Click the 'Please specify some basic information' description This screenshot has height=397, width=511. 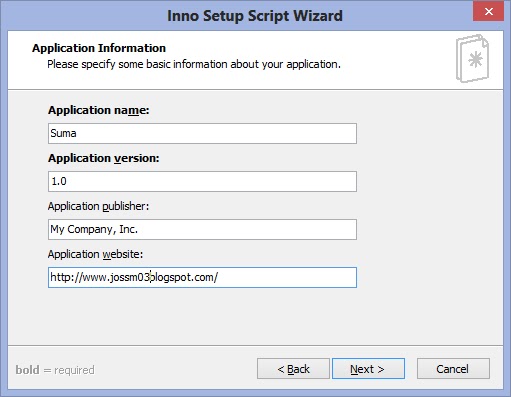click(x=194, y=64)
